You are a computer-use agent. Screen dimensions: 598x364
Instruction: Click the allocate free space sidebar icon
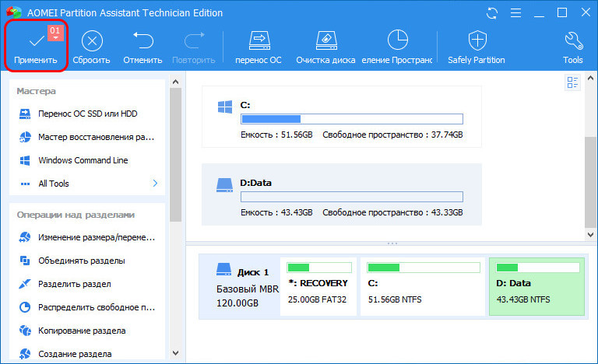click(x=25, y=307)
